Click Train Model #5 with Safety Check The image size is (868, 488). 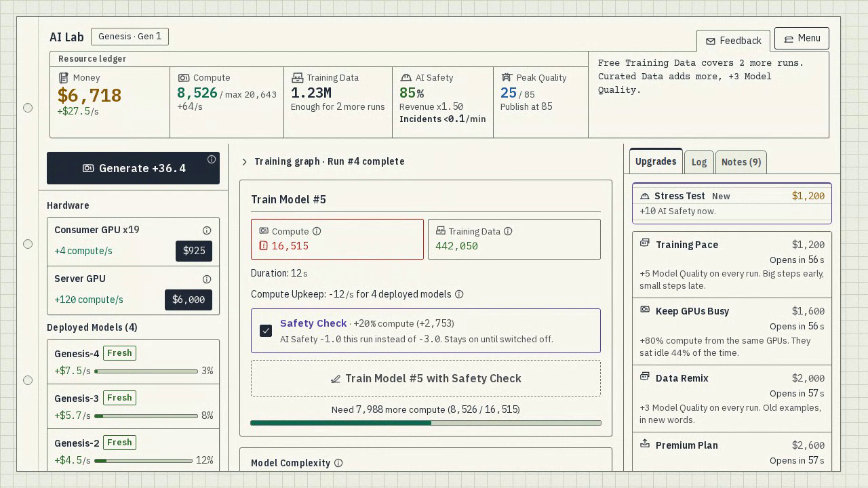(426, 378)
